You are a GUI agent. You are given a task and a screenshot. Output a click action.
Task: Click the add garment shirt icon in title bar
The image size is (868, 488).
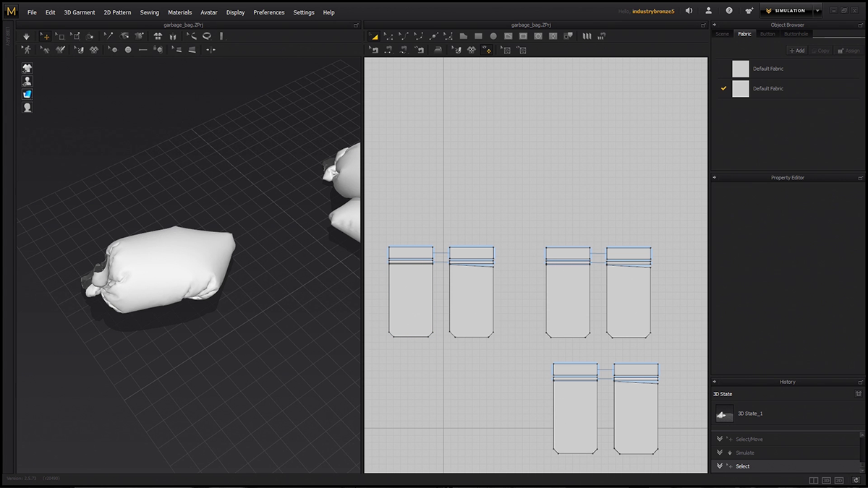(749, 11)
